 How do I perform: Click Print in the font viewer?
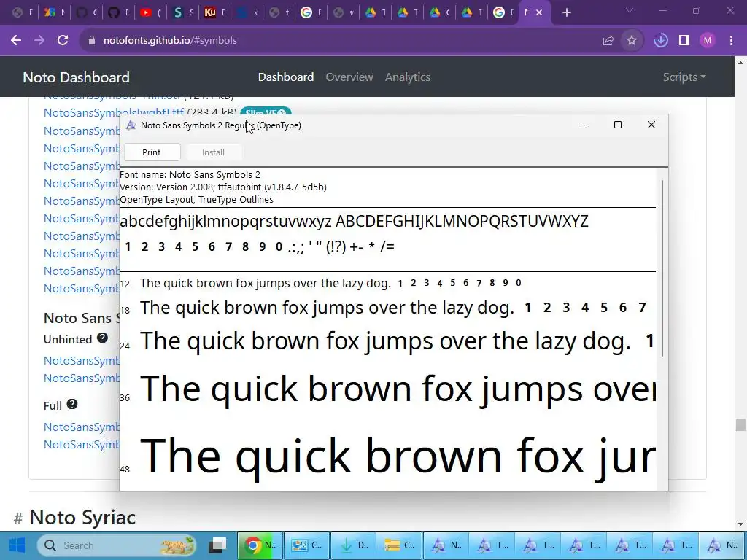[152, 152]
